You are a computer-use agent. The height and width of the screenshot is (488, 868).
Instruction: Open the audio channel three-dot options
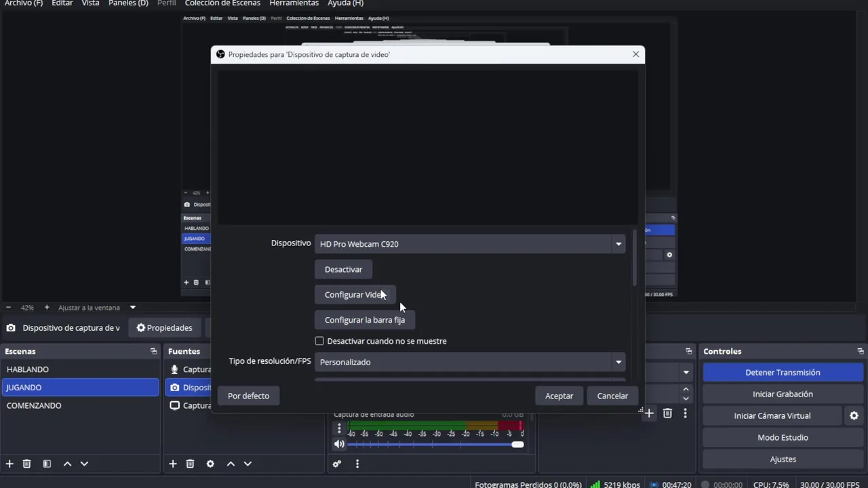[339, 428]
